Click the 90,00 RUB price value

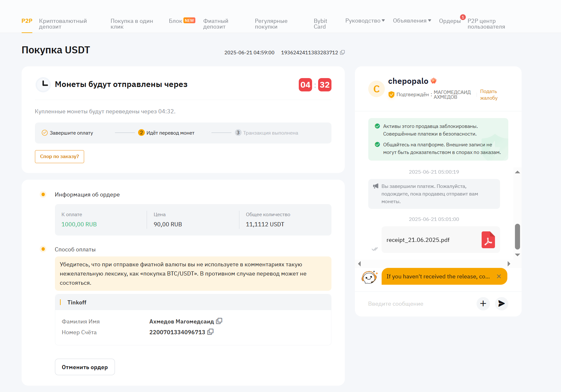(x=168, y=224)
